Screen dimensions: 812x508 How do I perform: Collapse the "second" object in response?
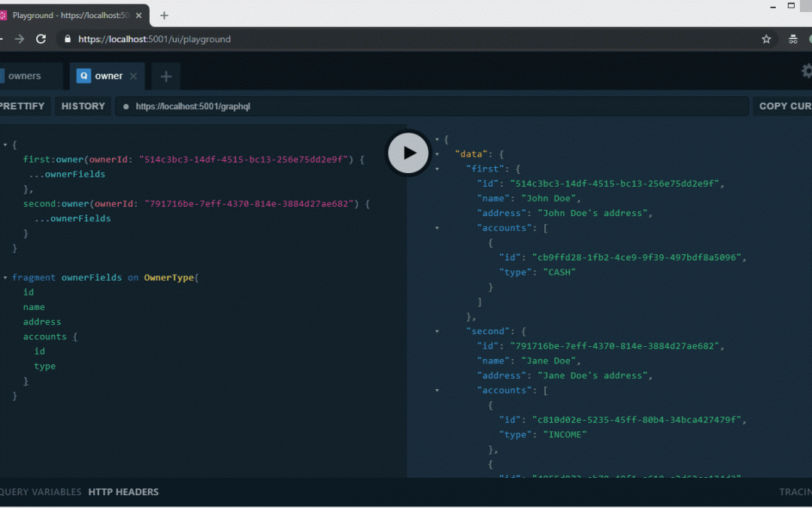[438, 331]
